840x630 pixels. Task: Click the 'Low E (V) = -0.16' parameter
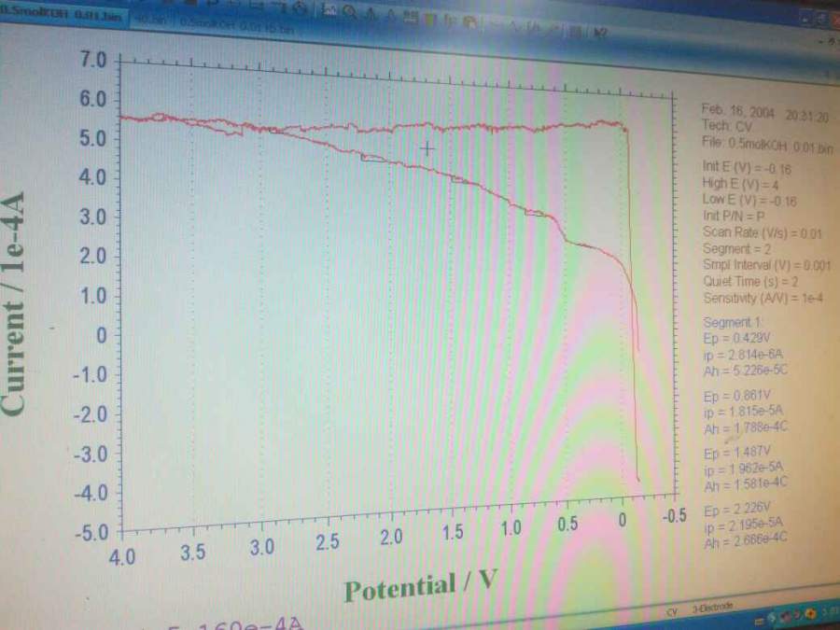click(749, 201)
